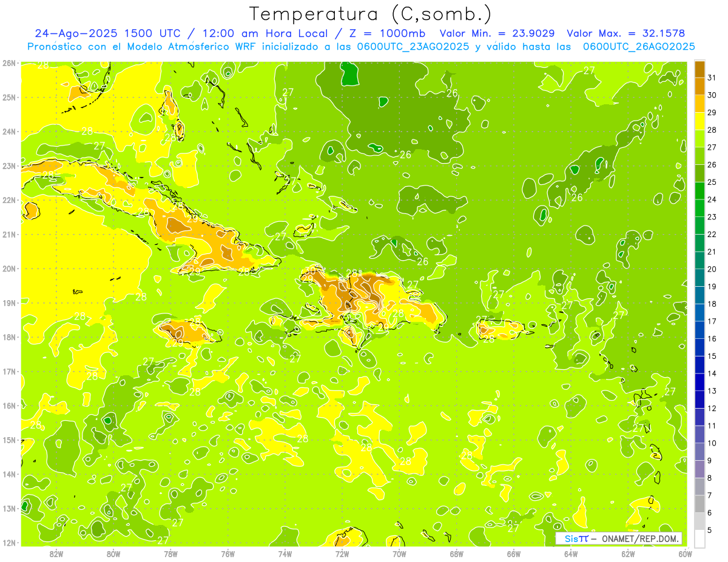Click the orange legend swatch between 30 and 31
Screen dimensions: 728x562
pos(699,86)
